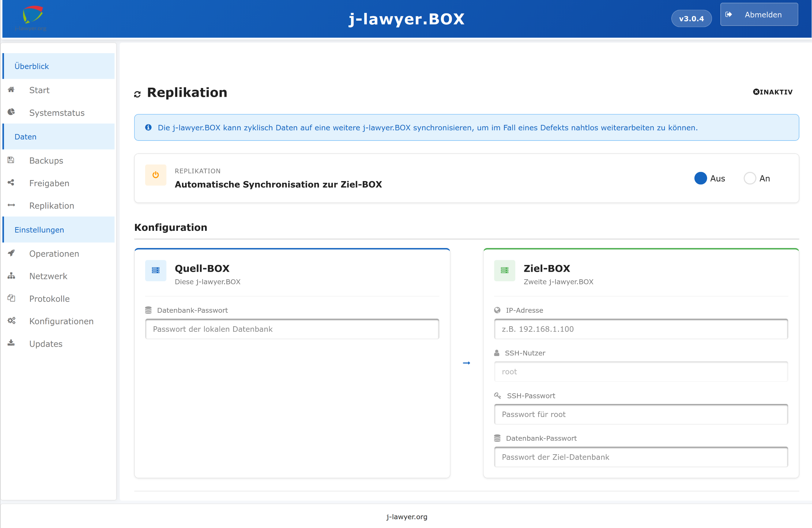Open the Protokolle sidebar menu item

49,299
